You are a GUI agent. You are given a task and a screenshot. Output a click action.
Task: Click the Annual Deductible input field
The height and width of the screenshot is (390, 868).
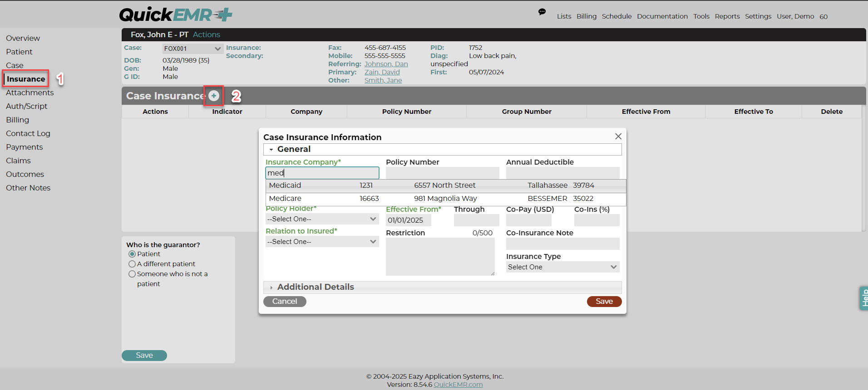pos(563,173)
